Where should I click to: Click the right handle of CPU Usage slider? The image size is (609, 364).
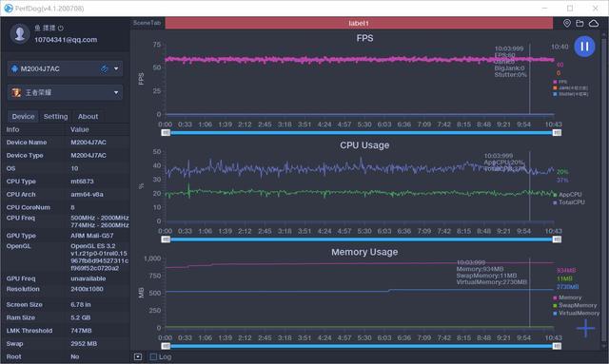click(x=557, y=239)
